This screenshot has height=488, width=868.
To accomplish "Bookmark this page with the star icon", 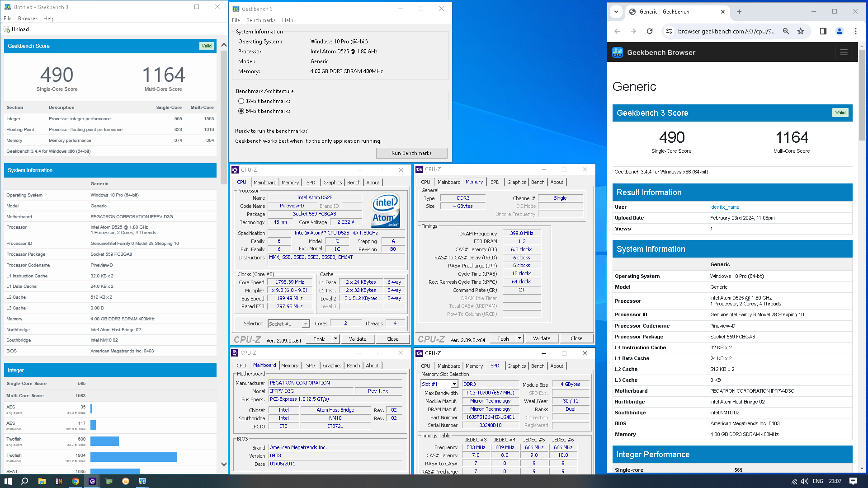I will 801,31.
